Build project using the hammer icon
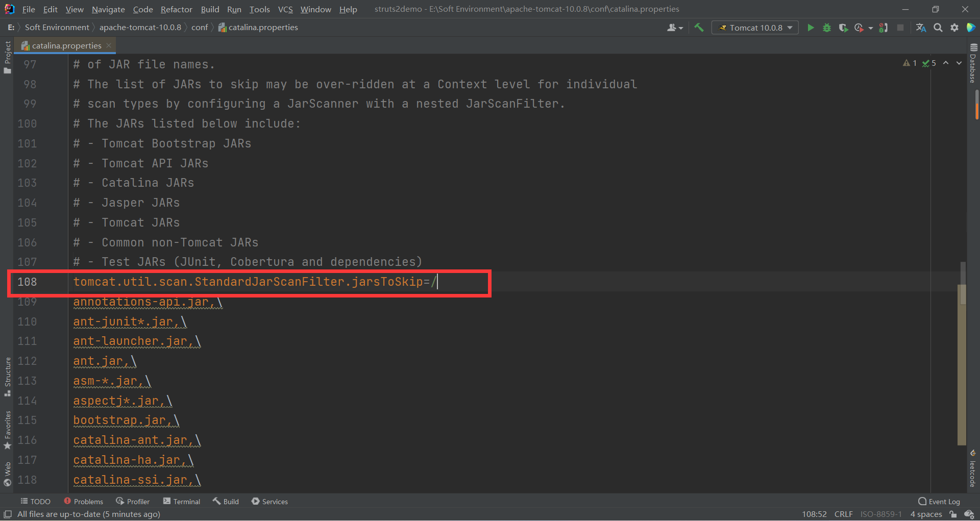980x521 pixels. (x=699, y=28)
